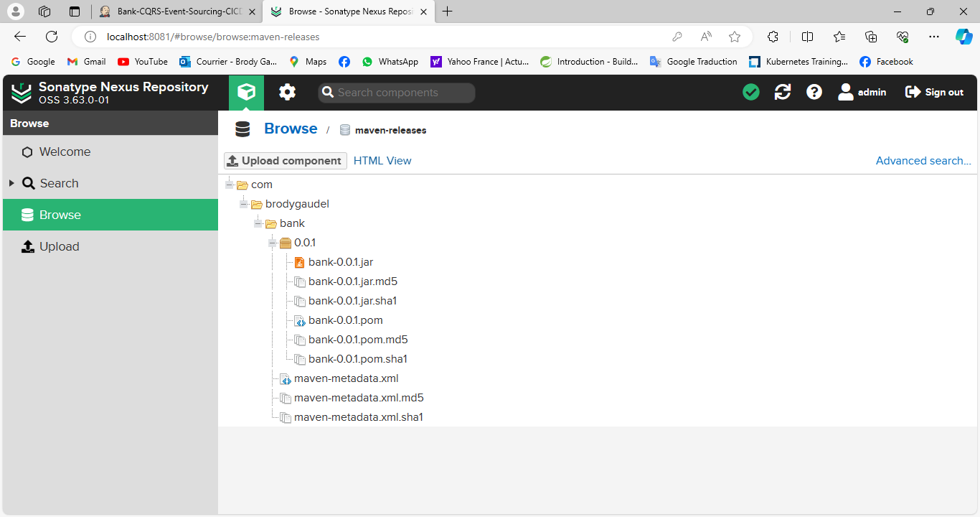Open the workspaces icon
This screenshot has width=980, height=517.
pos(44,11)
